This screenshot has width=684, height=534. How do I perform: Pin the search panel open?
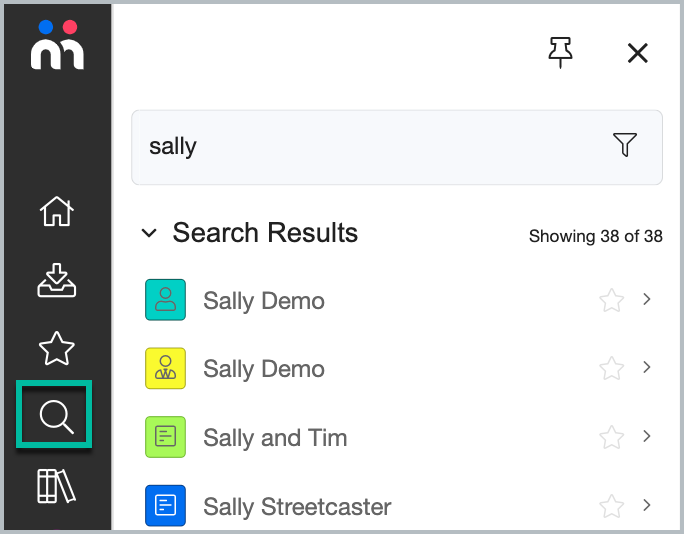(560, 53)
